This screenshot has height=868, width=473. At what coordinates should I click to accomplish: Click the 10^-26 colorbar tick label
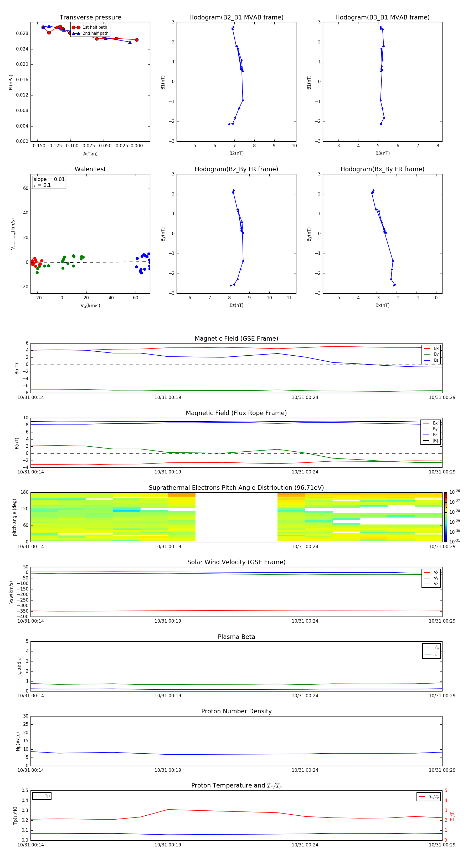tap(454, 492)
